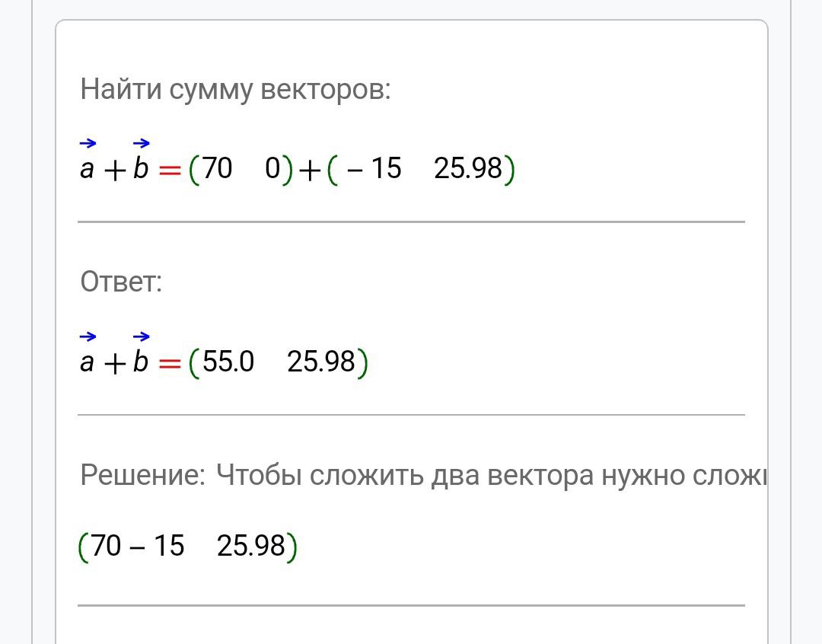The image size is (822, 644).
Task: Click 25.98 in the solution vector
Action: (x=251, y=546)
